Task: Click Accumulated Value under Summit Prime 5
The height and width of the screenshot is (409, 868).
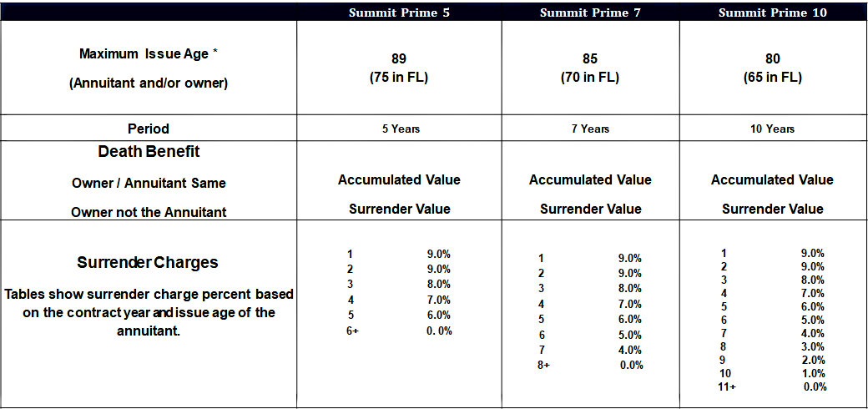Action: coord(399,179)
